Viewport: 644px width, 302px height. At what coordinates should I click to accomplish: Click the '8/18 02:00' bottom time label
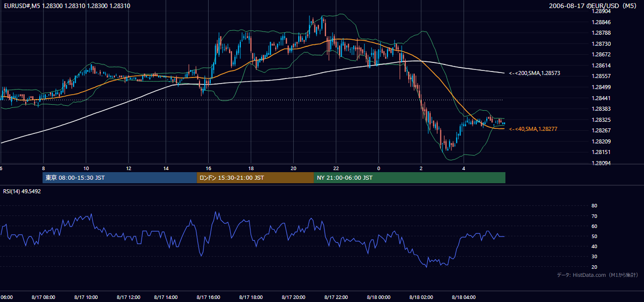(x=421, y=297)
